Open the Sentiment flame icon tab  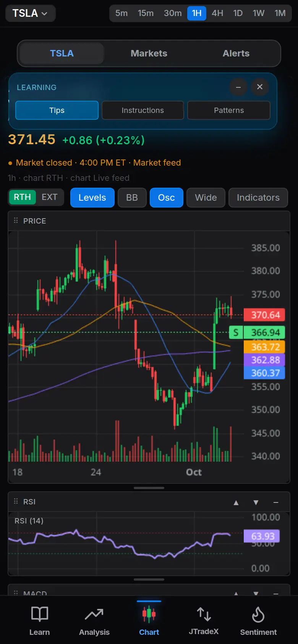click(x=258, y=620)
